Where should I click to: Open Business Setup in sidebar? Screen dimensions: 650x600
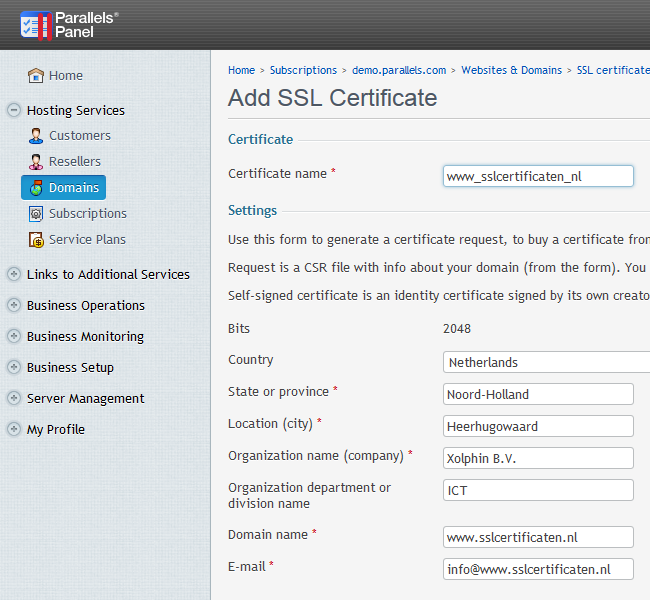pyautogui.click(x=70, y=368)
